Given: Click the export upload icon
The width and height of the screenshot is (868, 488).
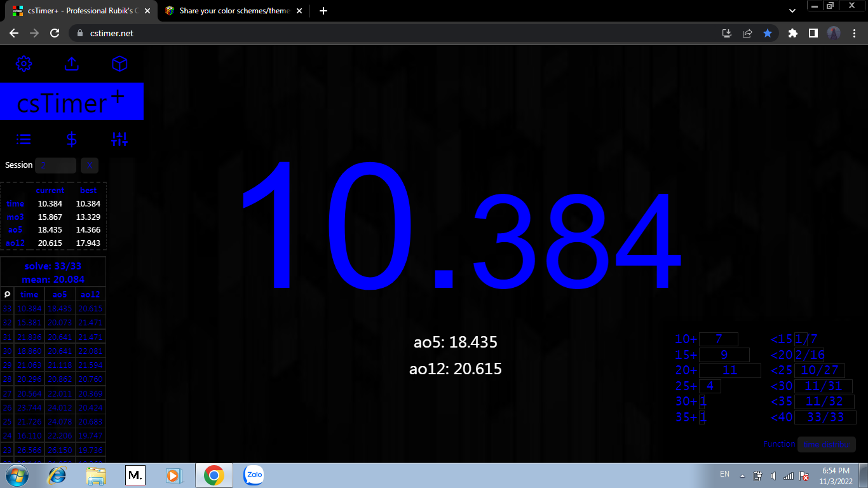Looking at the screenshot, I should click(72, 64).
